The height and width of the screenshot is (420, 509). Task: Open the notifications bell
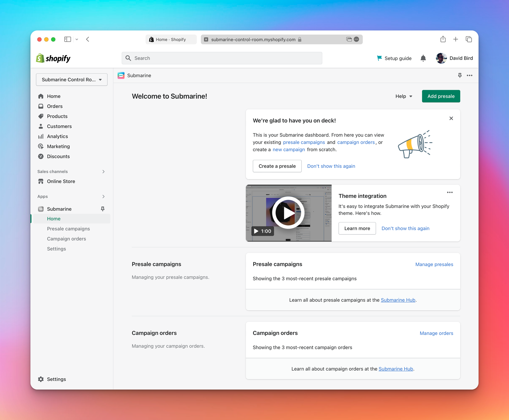coord(423,58)
